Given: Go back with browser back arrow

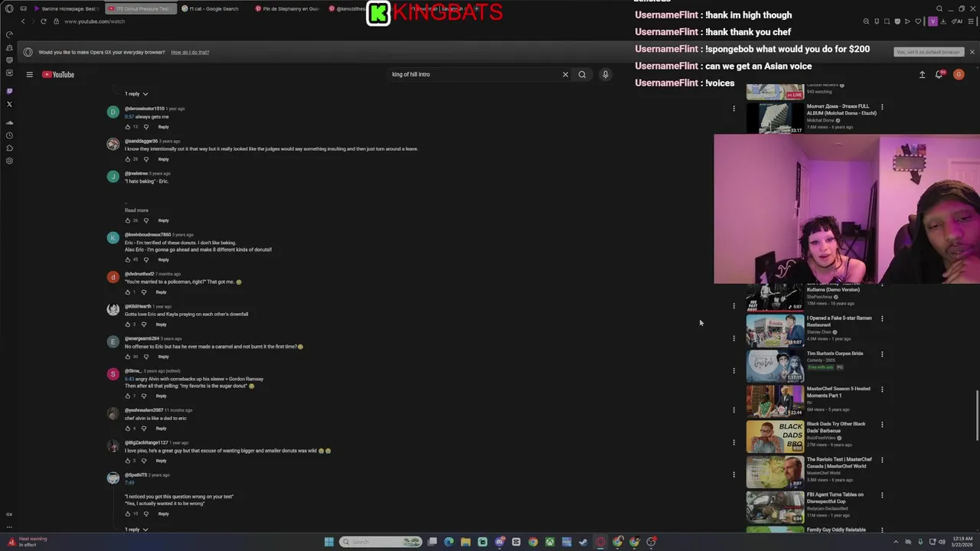Looking at the screenshot, I should [x=23, y=21].
